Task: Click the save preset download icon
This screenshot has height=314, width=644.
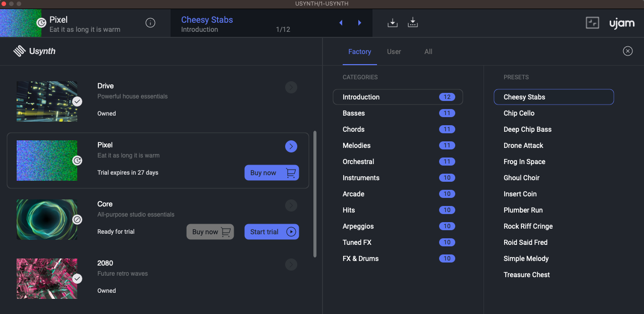Action: (x=393, y=23)
